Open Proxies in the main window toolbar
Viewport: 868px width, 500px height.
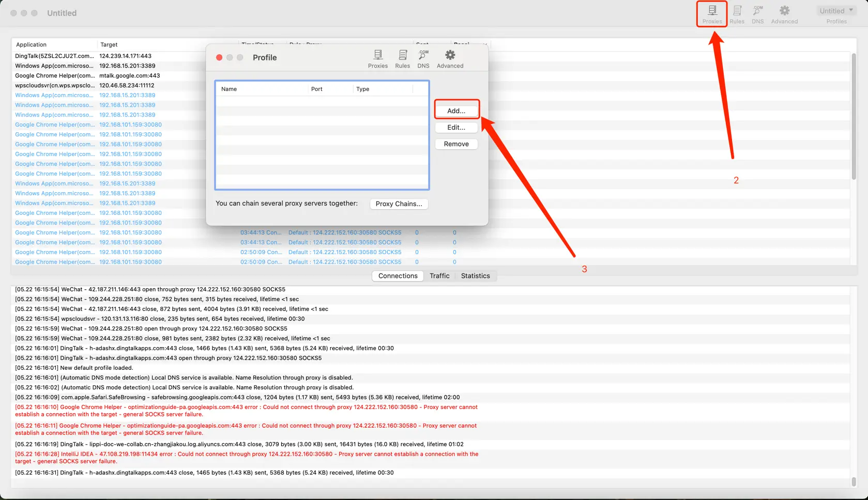(712, 14)
